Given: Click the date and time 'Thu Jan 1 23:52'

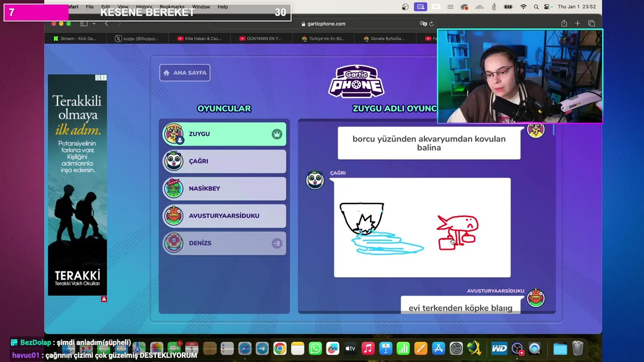Looking at the screenshot, I should (x=577, y=7).
